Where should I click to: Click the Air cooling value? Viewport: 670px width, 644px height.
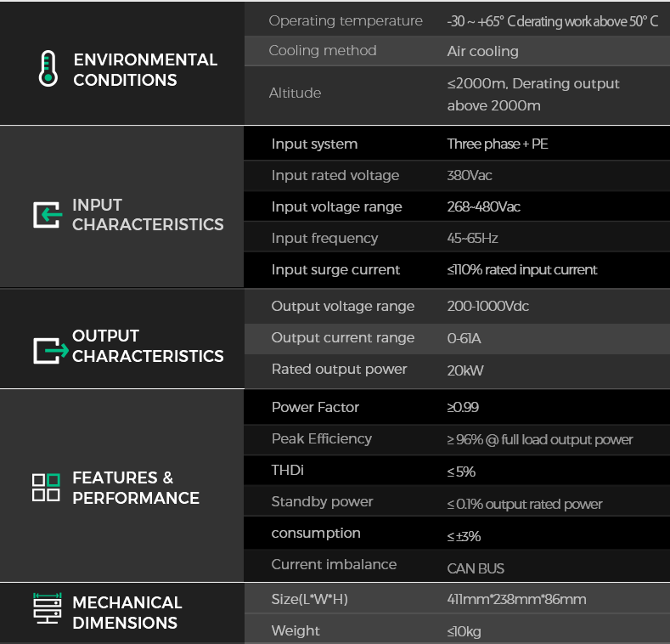pos(483,51)
